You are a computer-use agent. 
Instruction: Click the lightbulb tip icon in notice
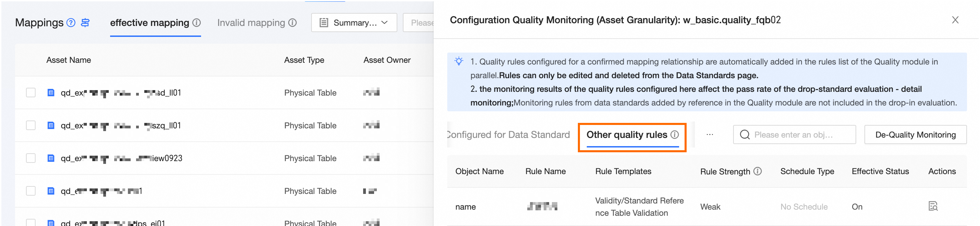coord(459,61)
